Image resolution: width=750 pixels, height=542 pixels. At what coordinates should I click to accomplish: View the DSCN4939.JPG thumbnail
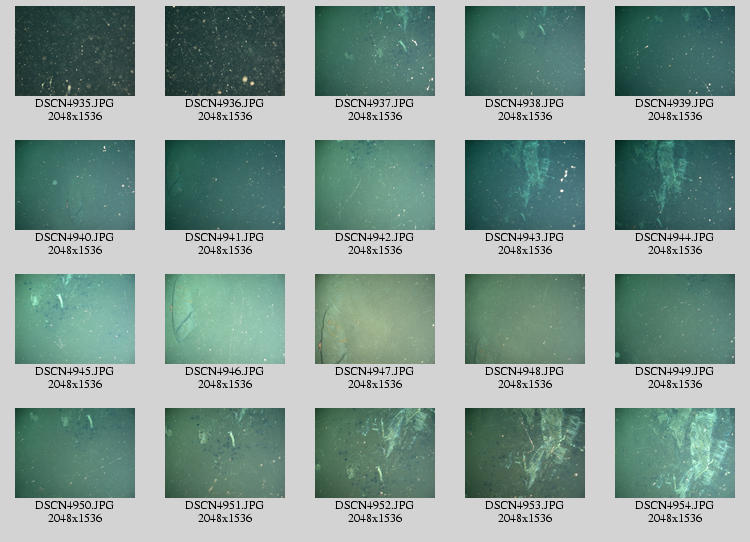(x=675, y=51)
